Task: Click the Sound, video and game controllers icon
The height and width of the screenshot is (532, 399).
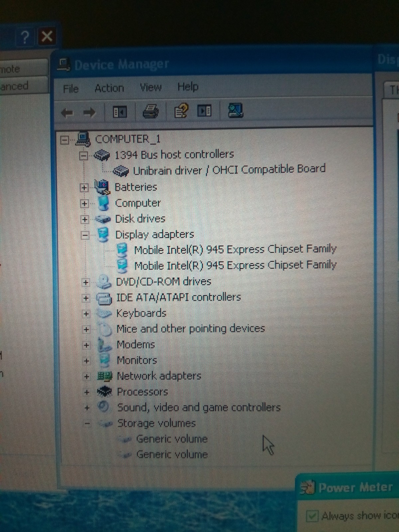Action: click(104, 407)
